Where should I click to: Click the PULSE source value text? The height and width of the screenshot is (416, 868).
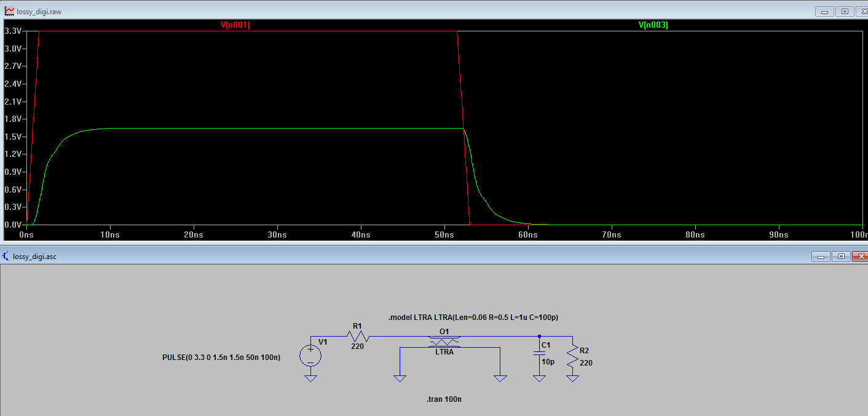221,358
